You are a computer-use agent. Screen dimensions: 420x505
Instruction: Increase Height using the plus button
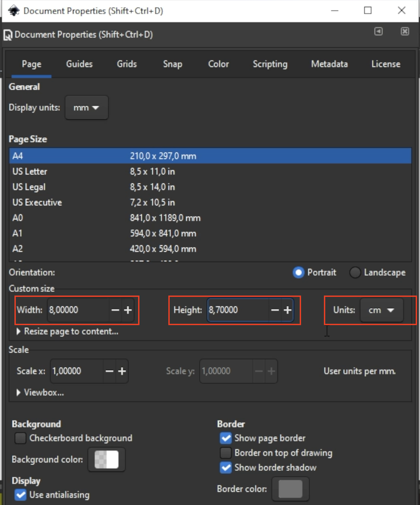click(x=288, y=310)
